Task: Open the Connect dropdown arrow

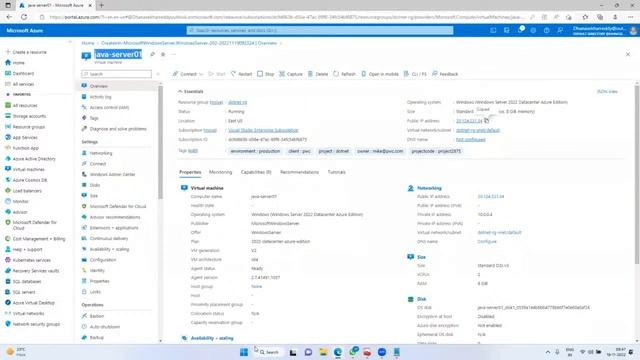Action: (201, 74)
